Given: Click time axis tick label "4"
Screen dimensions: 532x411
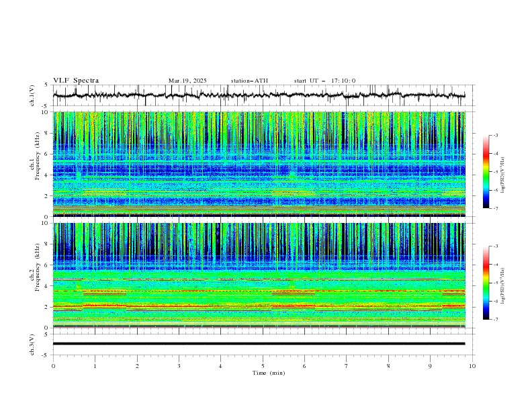Looking at the screenshot, I should tap(220, 366).
